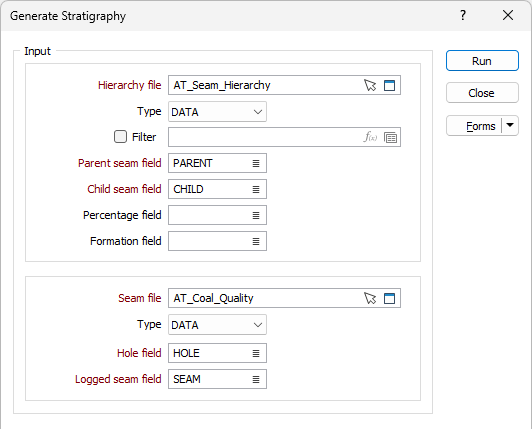Viewport: 532px width, 429px height.
Task: Open field list for Logged seam field
Action: 256,379
